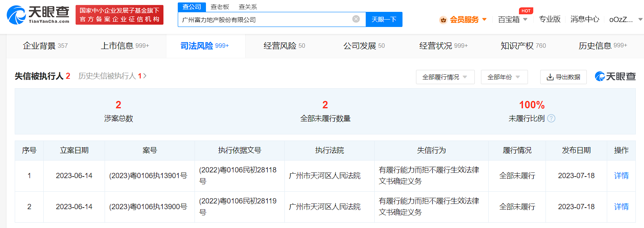Click filing date 2023-06-14 in row 1

tap(74, 176)
